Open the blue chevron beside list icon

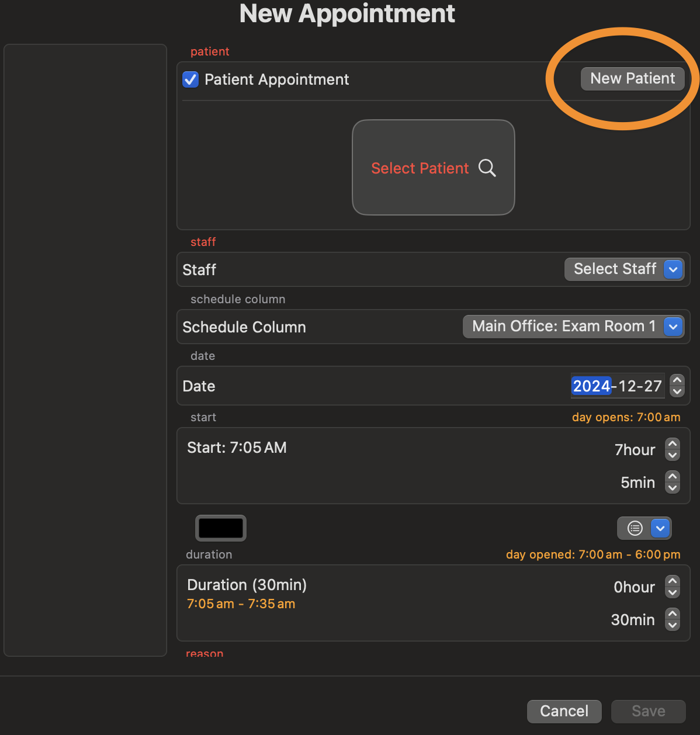(x=660, y=528)
